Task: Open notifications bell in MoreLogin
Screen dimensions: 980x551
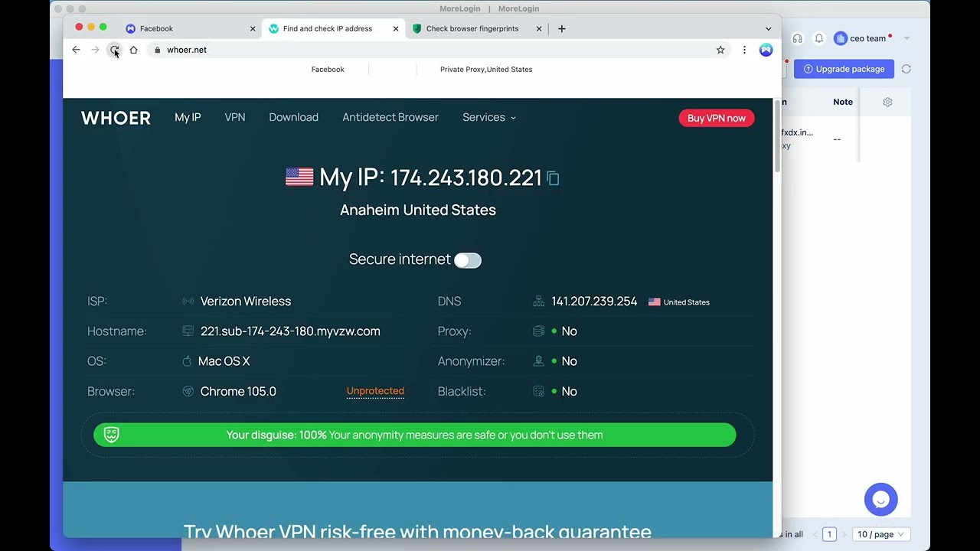Action: click(819, 38)
